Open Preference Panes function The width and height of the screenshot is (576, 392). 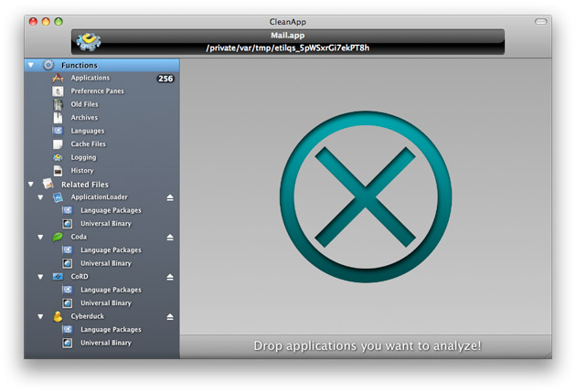point(101,91)
